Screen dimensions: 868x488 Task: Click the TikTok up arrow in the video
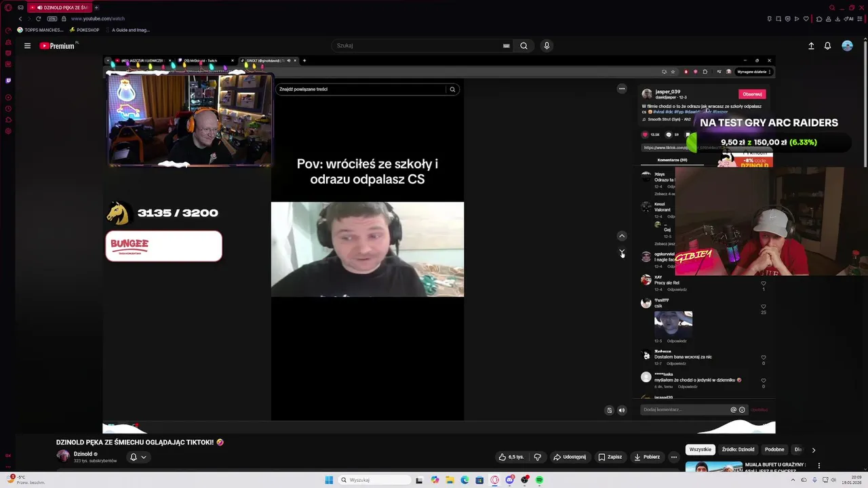coord(622,236)
